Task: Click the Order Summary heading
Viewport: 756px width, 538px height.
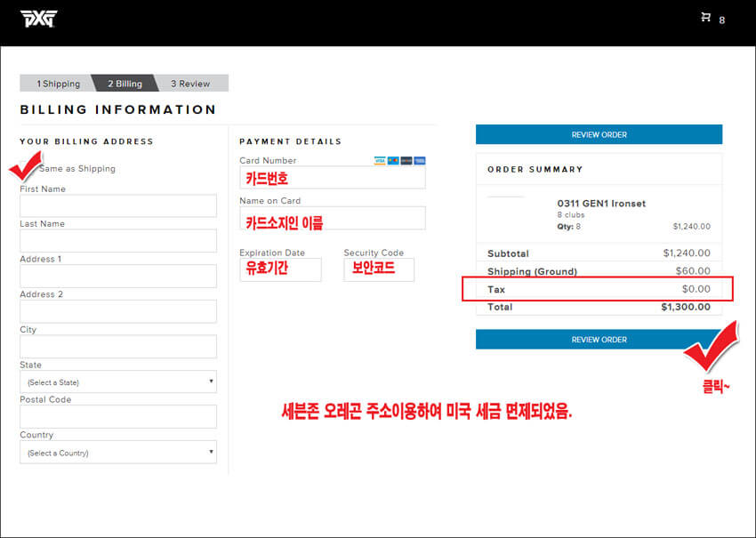Action: tap(535, 170)
